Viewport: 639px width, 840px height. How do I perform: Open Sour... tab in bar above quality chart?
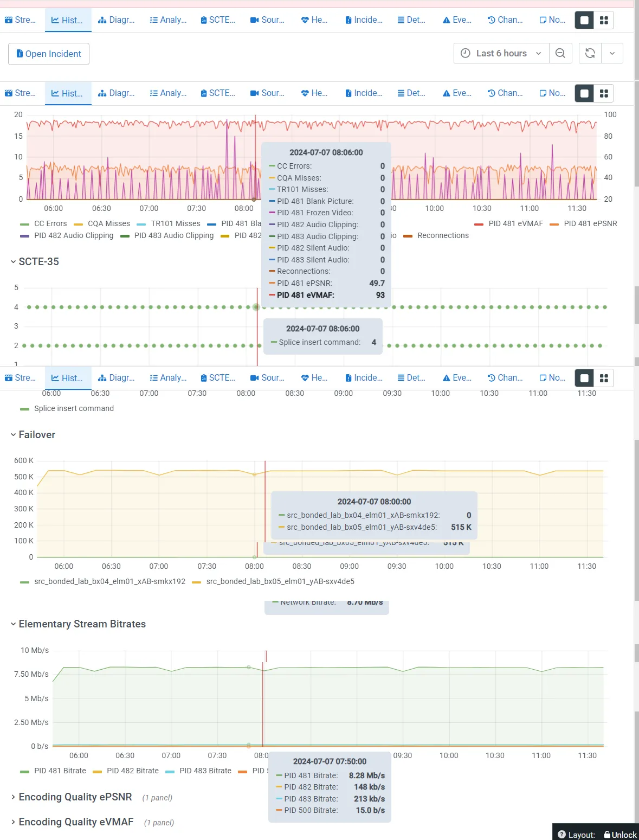(267, 93)
